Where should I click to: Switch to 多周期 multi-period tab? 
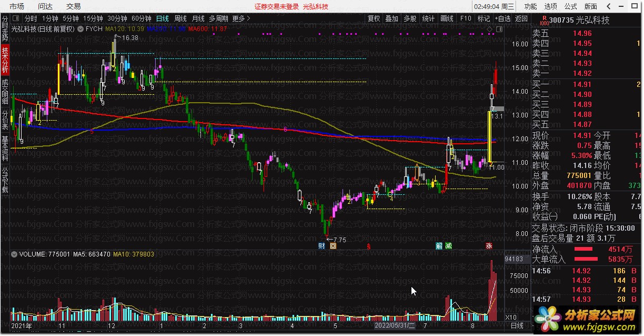click(x=218, y=18)
